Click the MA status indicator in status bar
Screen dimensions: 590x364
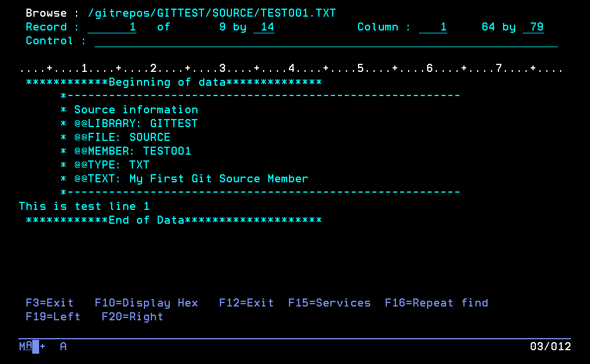click(25, 346)
